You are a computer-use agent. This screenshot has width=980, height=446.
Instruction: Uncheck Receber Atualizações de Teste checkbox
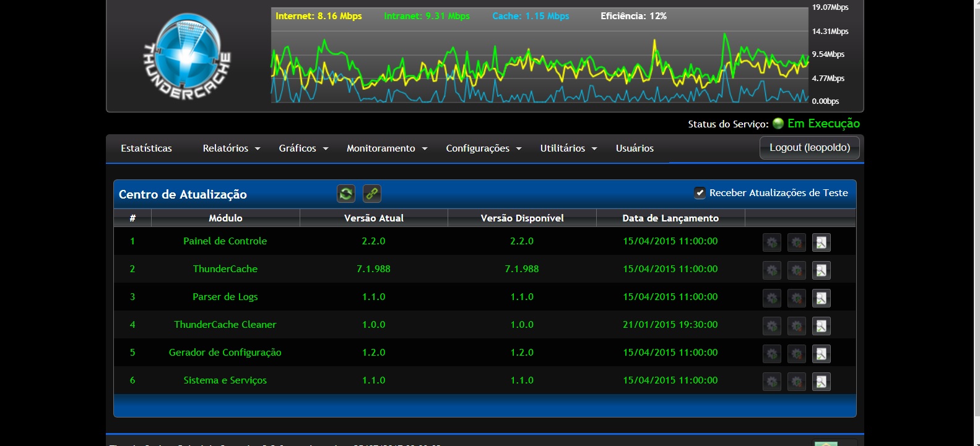700,193
